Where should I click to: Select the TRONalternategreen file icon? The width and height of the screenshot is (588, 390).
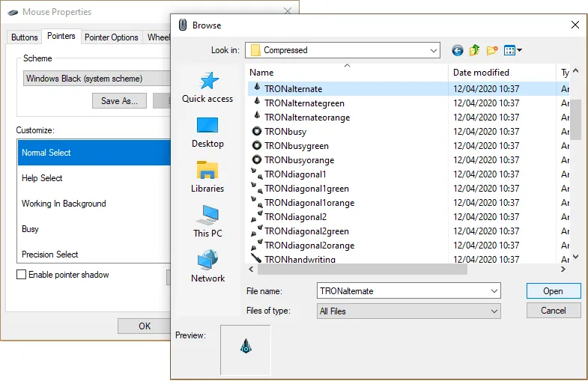[257, 102]
